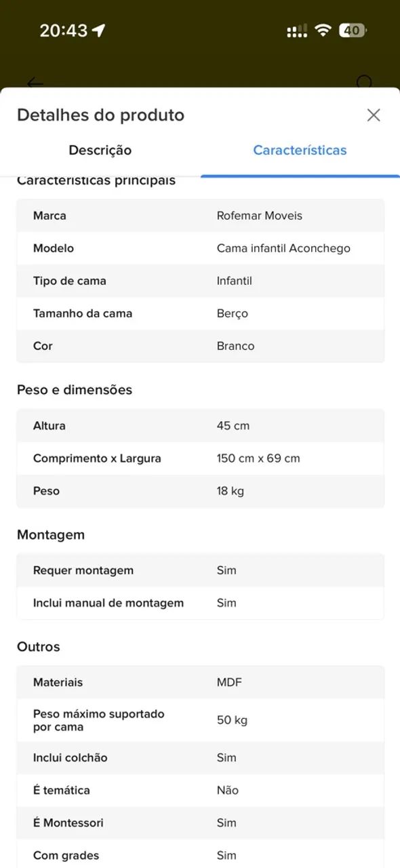Tap the Peso e dimensões heading
This screenshot has height=868, width=400.
pos(75,390)
